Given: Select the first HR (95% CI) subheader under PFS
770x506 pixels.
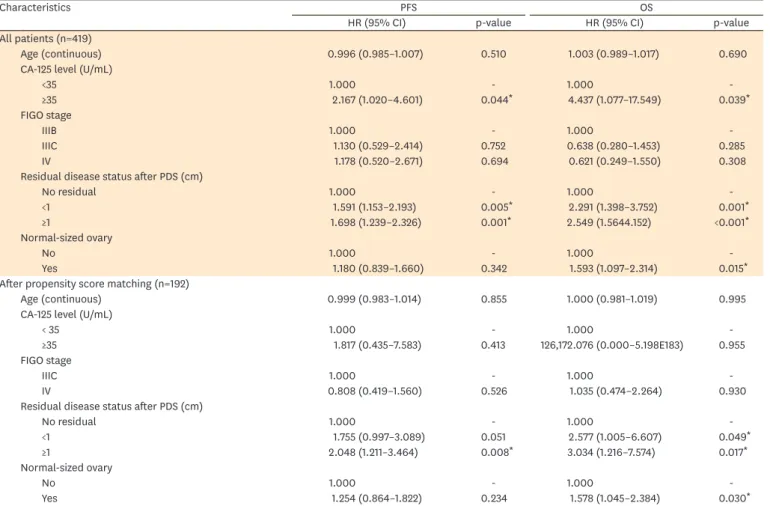Looking at the screenshot, I should pos(377,23).
